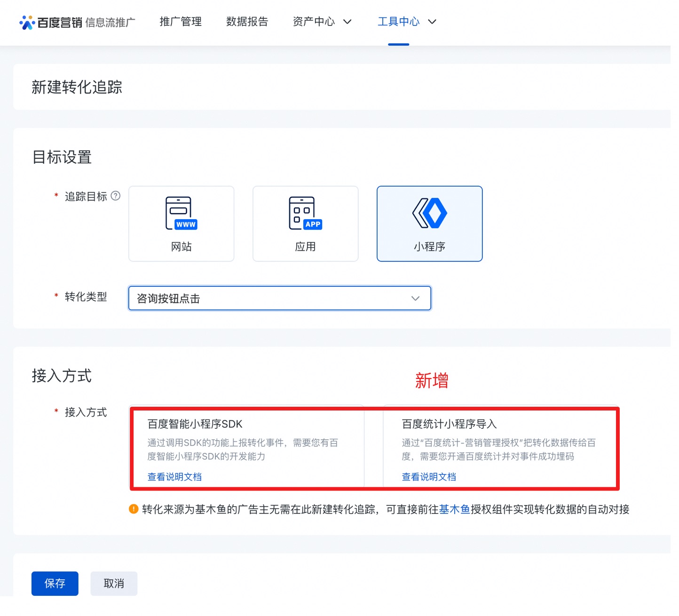
Task: Select the 应用 tracking target card
Action: coord(306,224)
